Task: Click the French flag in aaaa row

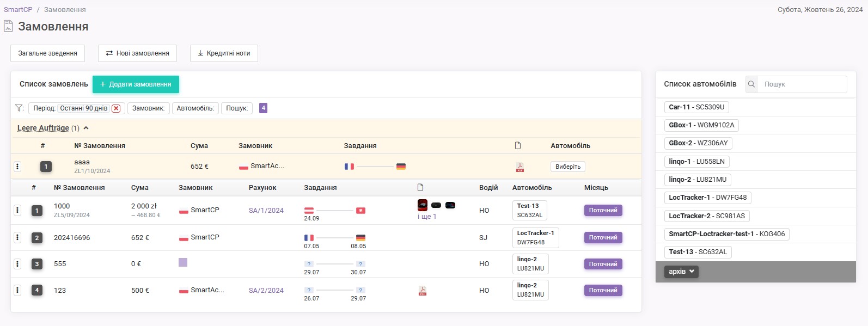Action: click(349, 167)
